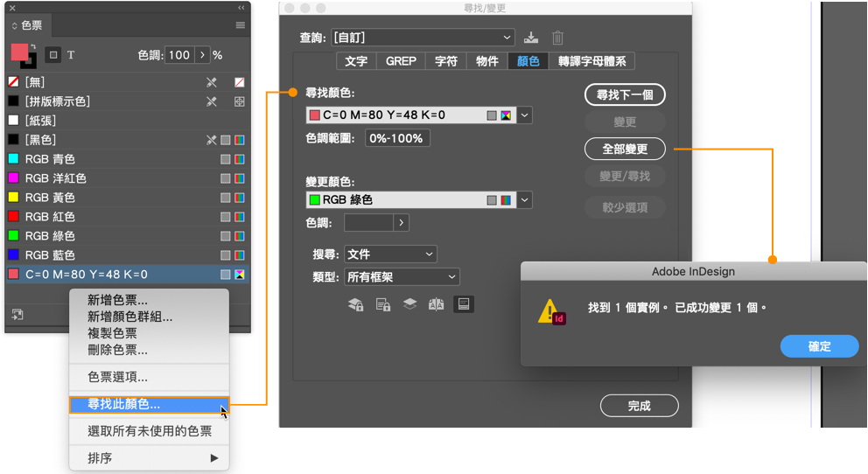Click the [無] swatch non-editable pencil icon

pos(212,82)
